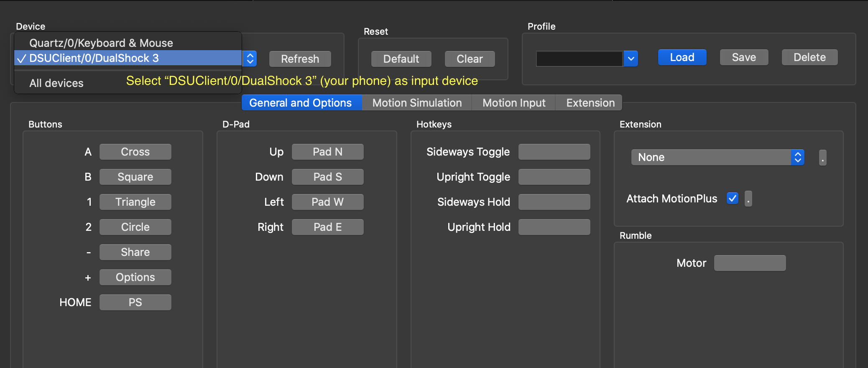Toggle the Attach MotionPlus checkbox
This screenshot has width=868, height=368.
pyautogui.click(x=733, y=198)
